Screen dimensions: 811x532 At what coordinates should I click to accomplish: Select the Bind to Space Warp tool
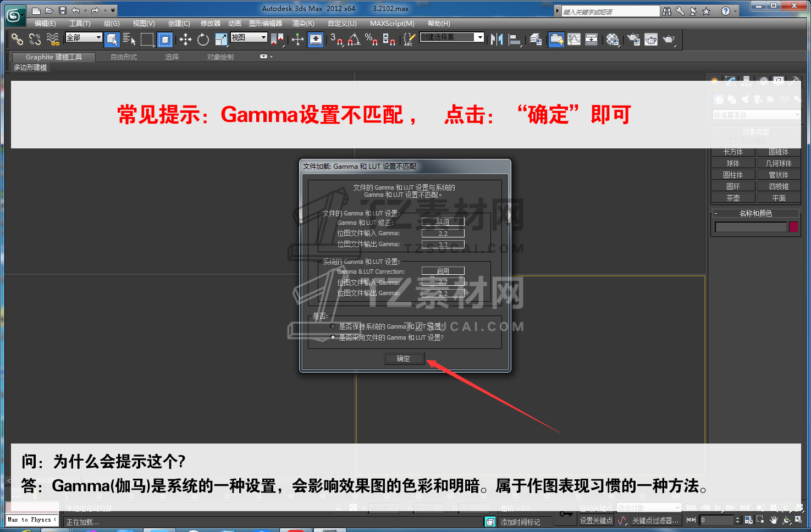[53, 39]
